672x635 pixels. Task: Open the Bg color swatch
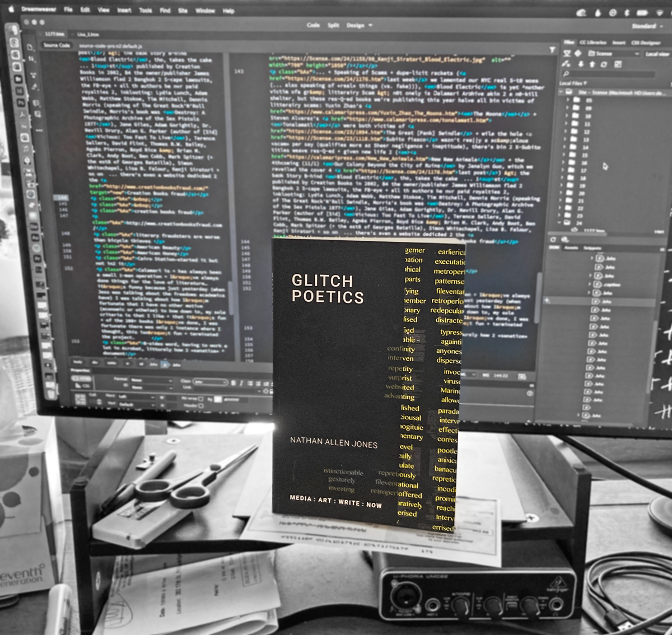point(218,399)
